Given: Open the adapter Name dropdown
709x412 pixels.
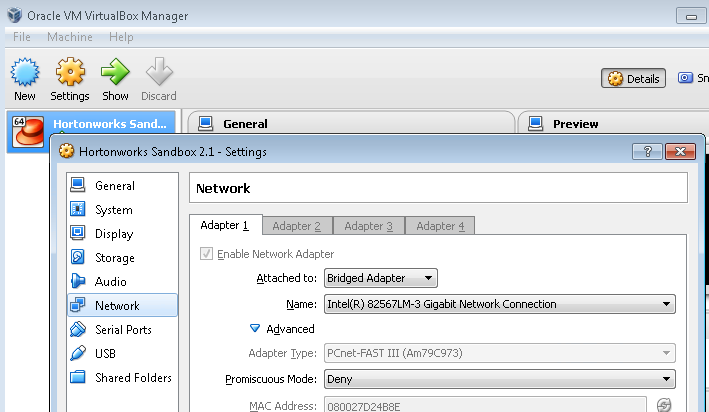Looking at the screenshot, I should point(500,304).
